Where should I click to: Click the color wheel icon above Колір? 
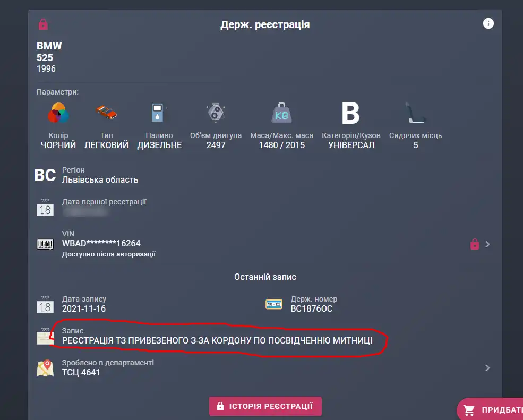click(58, 113)
